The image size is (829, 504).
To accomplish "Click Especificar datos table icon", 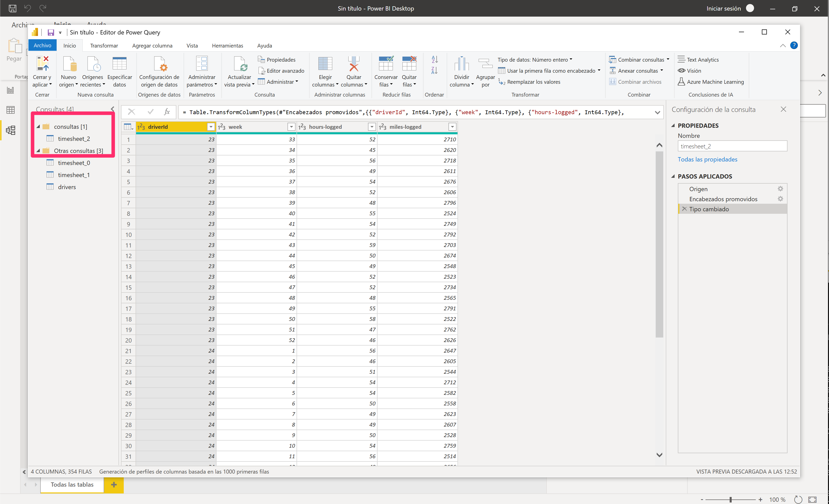I will point(119,64).
